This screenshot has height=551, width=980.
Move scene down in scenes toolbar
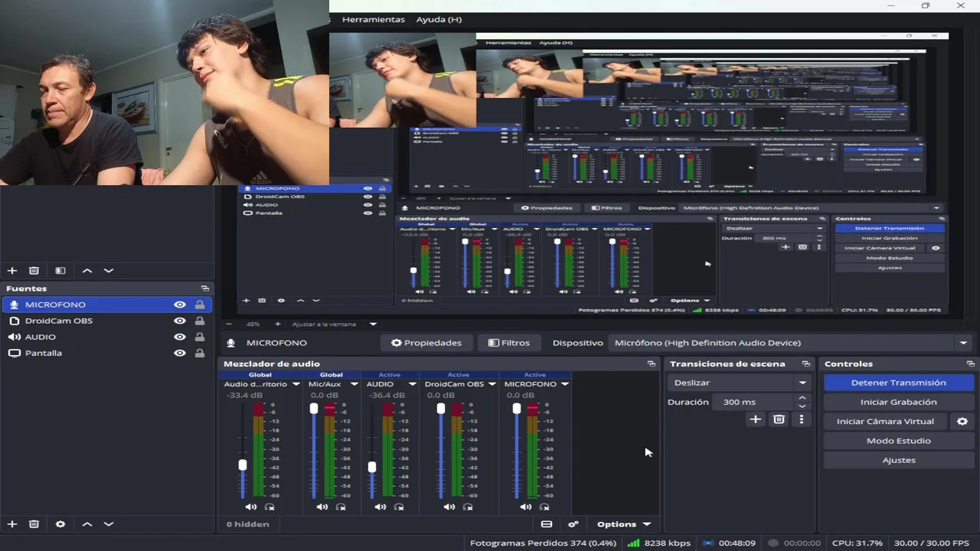coord(109,270)
